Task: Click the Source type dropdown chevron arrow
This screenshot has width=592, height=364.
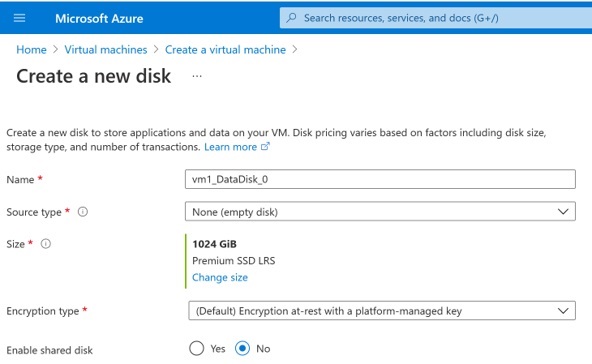Action: click(x=563, y=212)
